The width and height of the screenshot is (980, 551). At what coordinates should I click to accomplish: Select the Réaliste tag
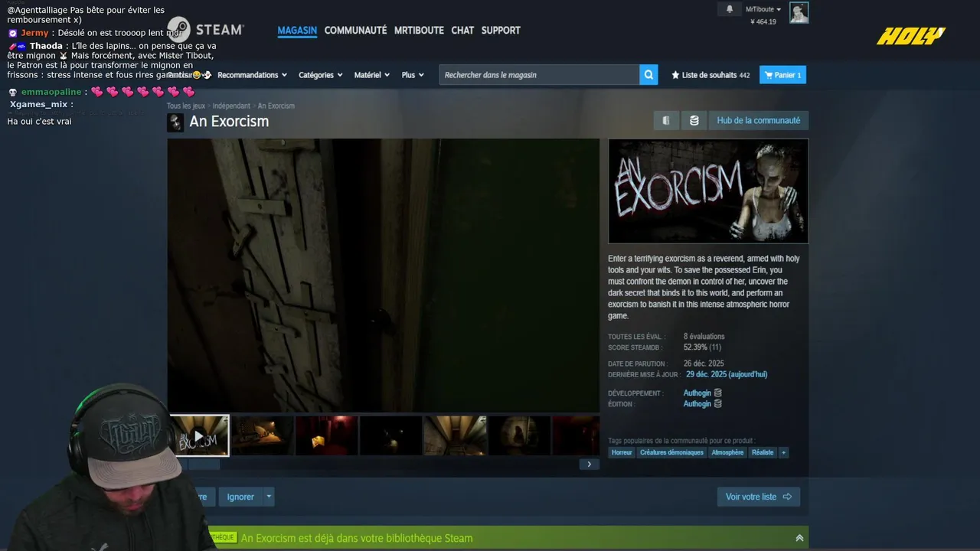tap(763, 452)
